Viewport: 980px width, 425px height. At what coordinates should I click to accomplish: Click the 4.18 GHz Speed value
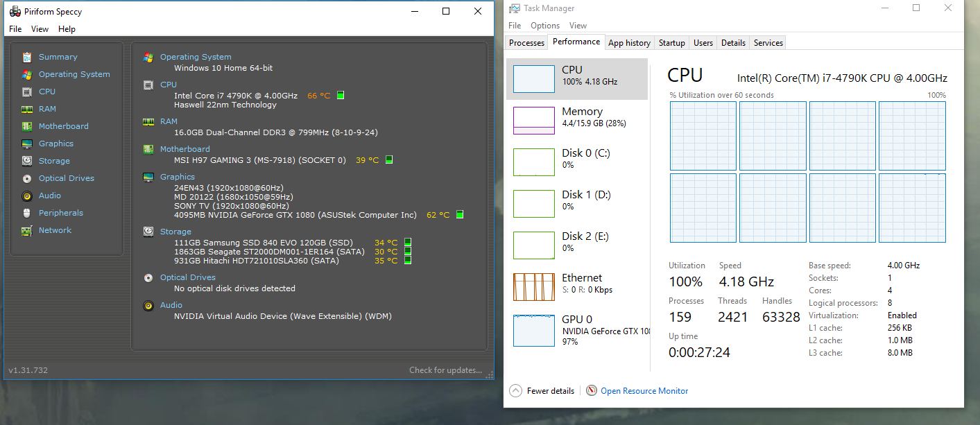(x=746, y=281)
